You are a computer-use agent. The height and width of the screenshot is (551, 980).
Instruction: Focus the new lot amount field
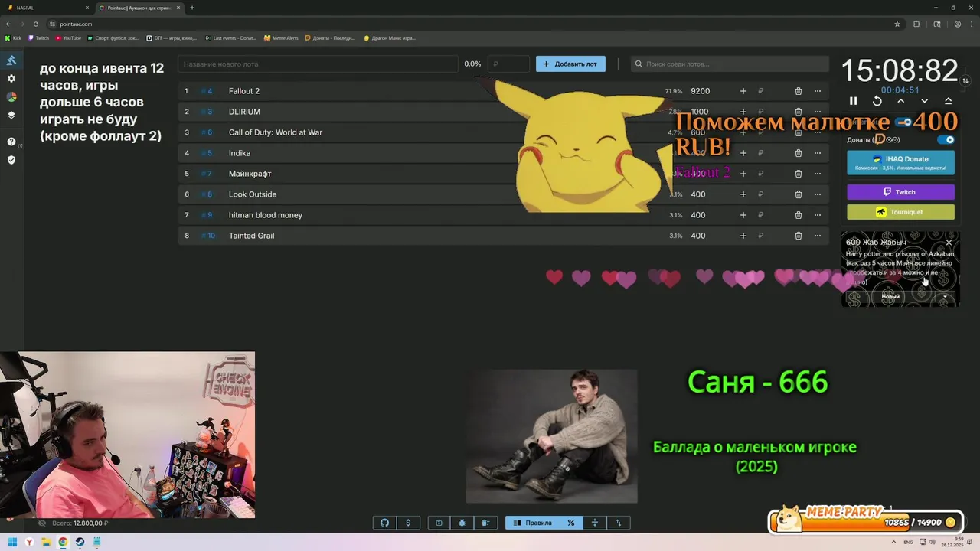508,64
